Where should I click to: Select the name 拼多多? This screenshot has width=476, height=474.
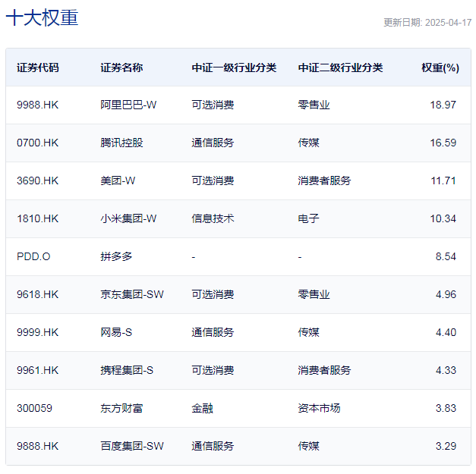click(x=116, y=256)
